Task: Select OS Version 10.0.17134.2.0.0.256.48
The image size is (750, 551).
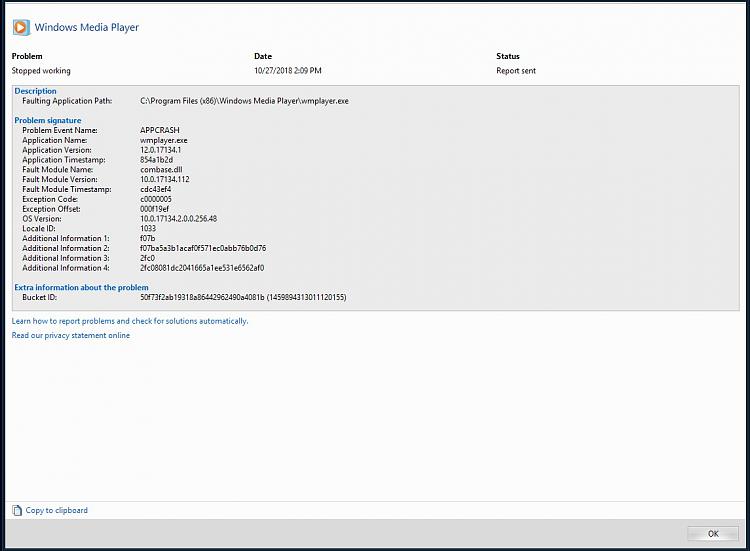Action: click(178, 219)
